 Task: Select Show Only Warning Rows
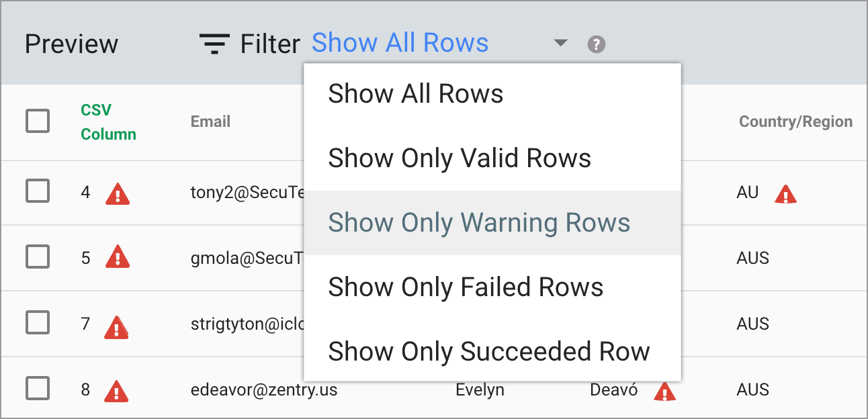coord(479,223)
